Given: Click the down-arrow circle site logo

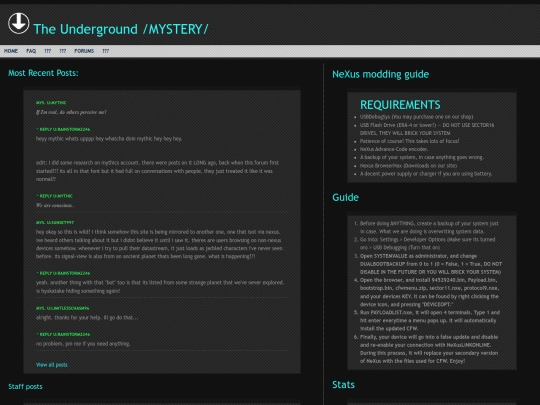Looking at the screenshot, I should tap(19, 23).
